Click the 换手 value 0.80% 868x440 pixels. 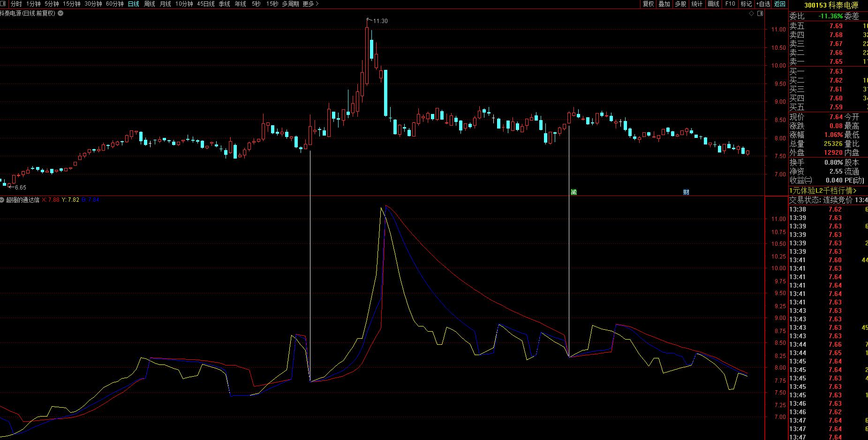(x=833, y=163)
